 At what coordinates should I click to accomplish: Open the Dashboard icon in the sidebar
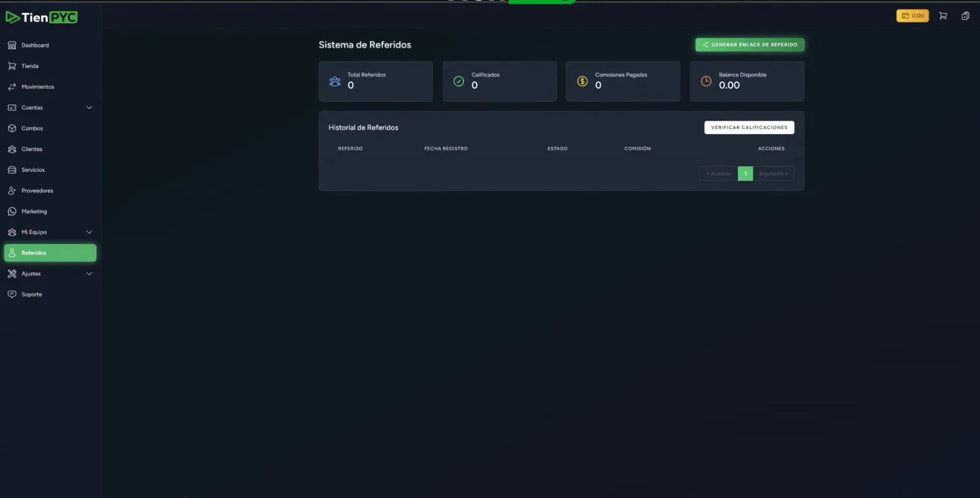pyautogui.click(x=12, y=45)
